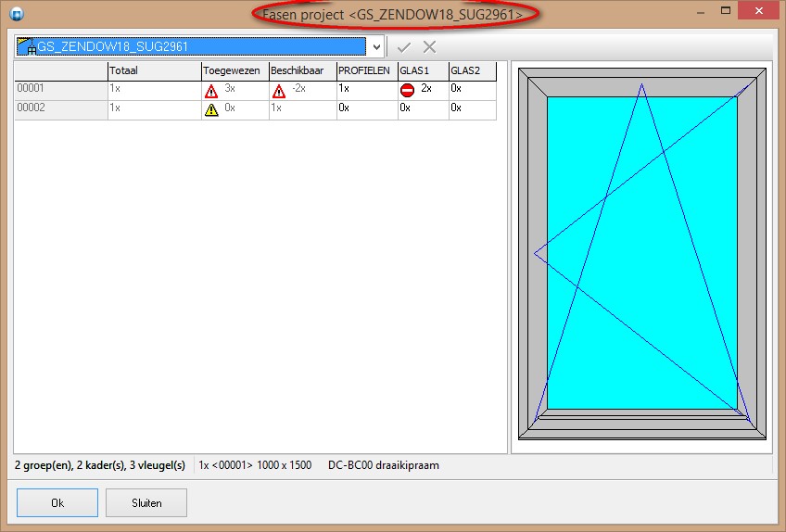The height and width of the screenshot is (532, 786).
Task: Click status text '2 groep(en), 2 kader(s), 3 vleugel(s)'
Action: (100, 465)
